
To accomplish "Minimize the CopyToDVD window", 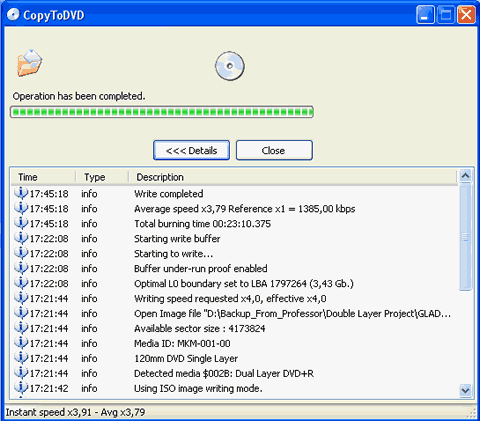I will [425, 15].
